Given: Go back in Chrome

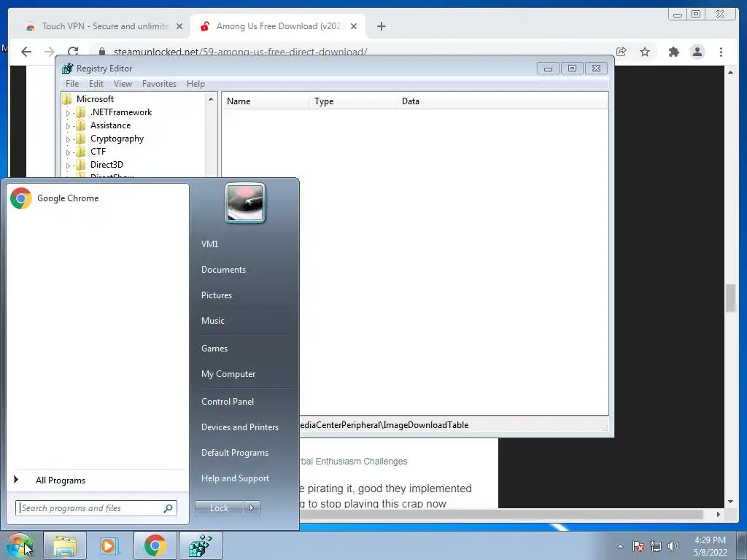Looking at the screenshot, I should (26, 52).
